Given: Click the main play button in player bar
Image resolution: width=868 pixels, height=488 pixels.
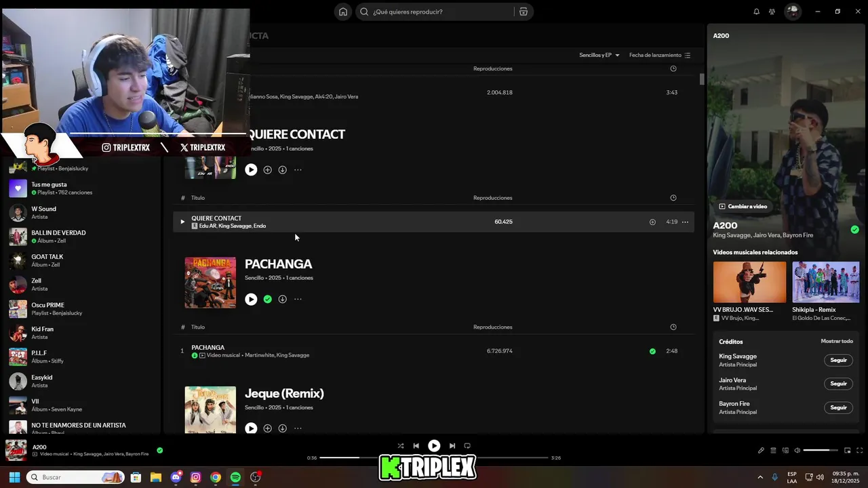Looking at the screenshot, I should (434, 446).
